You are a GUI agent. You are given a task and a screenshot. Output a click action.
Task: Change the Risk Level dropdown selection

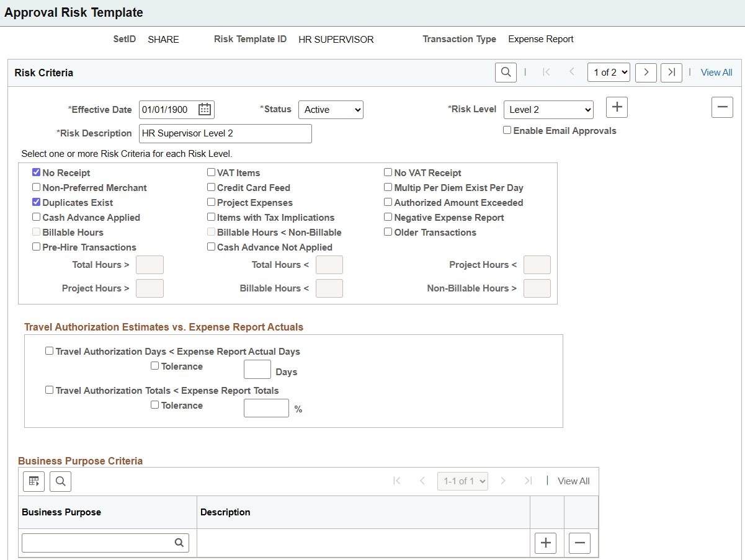[x=548, y=109]
